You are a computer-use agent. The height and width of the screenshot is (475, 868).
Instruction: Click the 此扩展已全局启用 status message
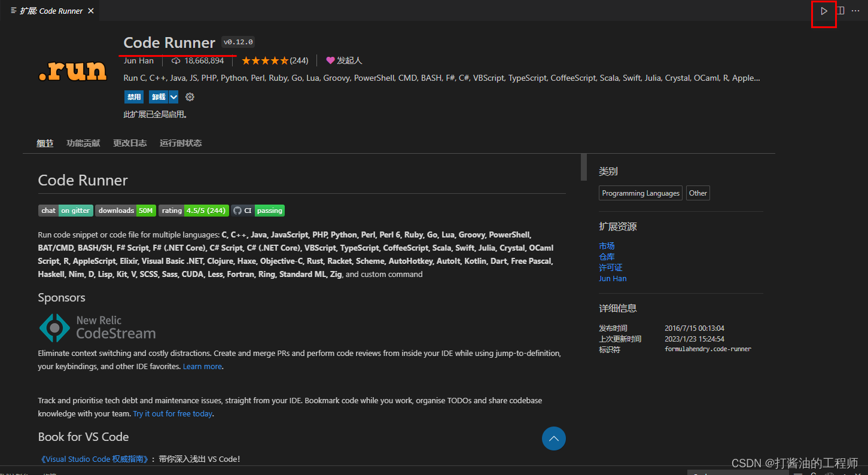155,114
